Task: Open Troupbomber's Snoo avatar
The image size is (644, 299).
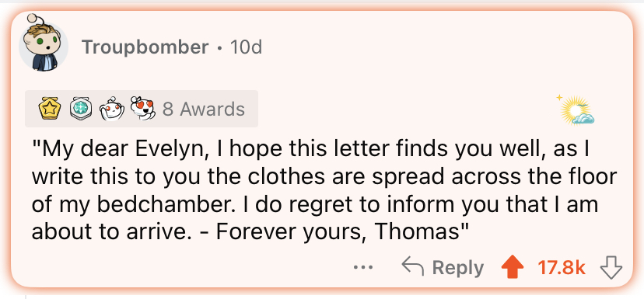Action: coord(43,44)
